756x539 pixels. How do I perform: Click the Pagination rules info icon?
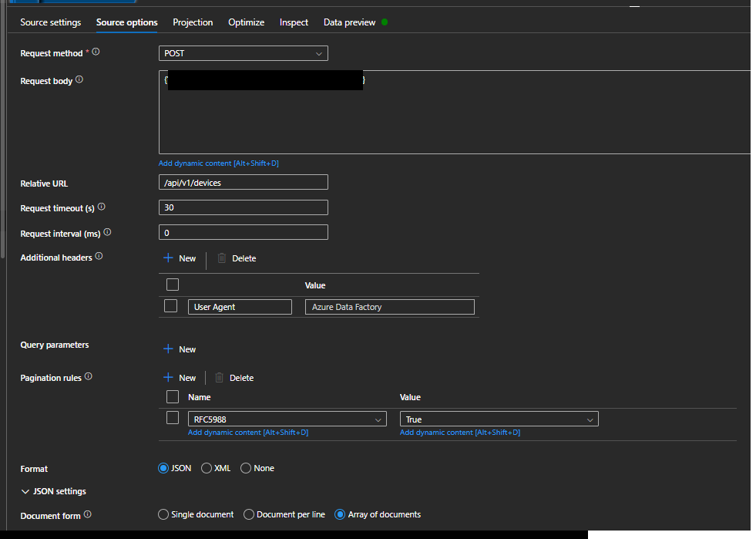click(x=86, y=376)
